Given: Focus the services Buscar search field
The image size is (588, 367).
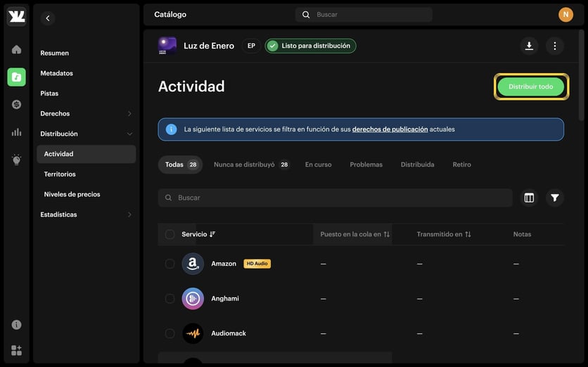Looking at the screenshot, I should point(335,198).
